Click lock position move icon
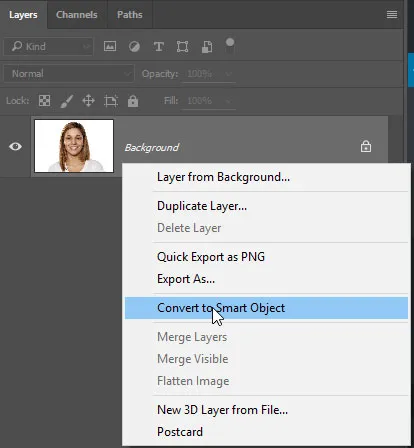This screenshot has width=414, height=448. (x=88, y=101)
